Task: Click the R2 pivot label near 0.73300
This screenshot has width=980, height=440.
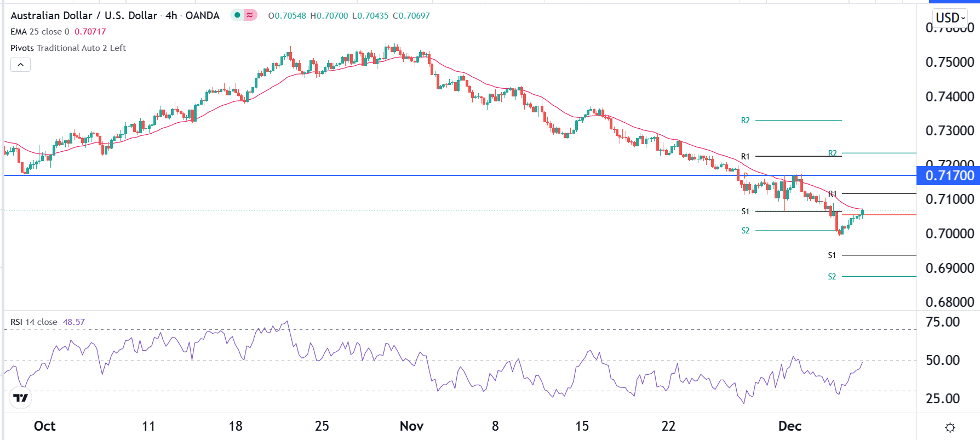Action: click(746, 121)
